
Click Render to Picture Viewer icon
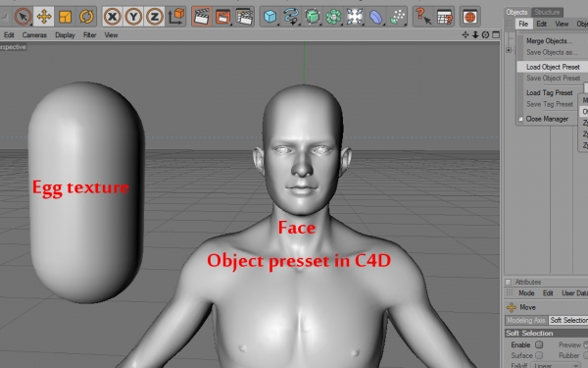coord(222,17)
